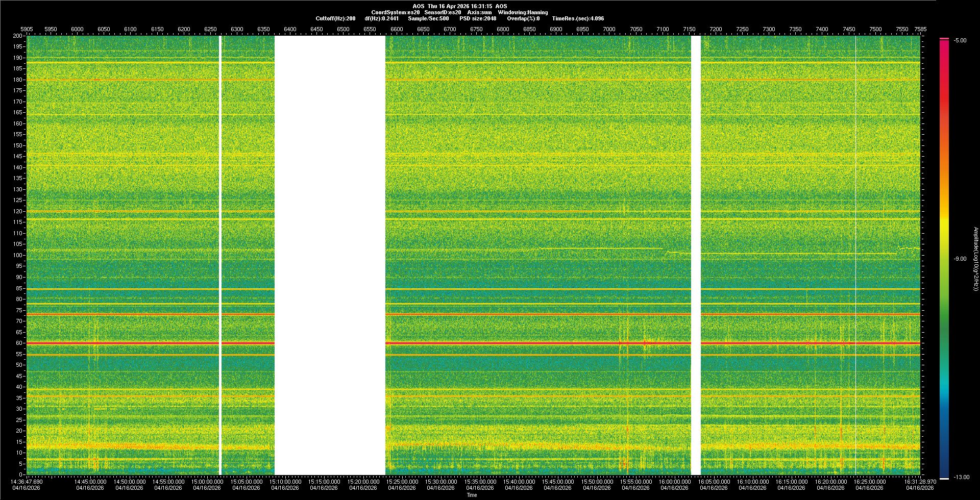Select the 14:45:00.000 time axis label
The height and width of the screenshot is (500, 980).
click(x=90, y=482)
